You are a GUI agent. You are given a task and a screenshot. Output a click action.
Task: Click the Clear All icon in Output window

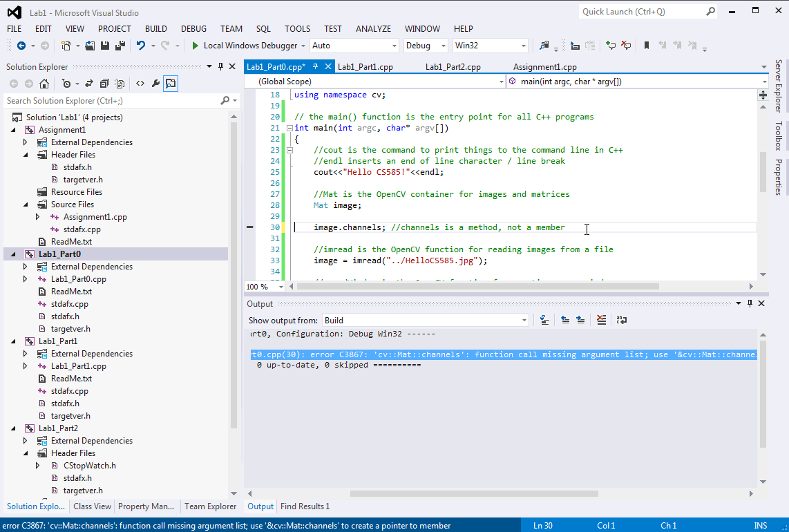pyautogui.click(x=600, y=320)
